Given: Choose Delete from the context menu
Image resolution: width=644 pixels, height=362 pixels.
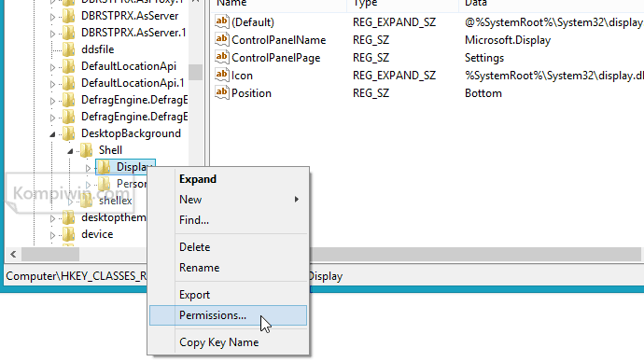Looking at the screenshot, I should click(228, 247).
